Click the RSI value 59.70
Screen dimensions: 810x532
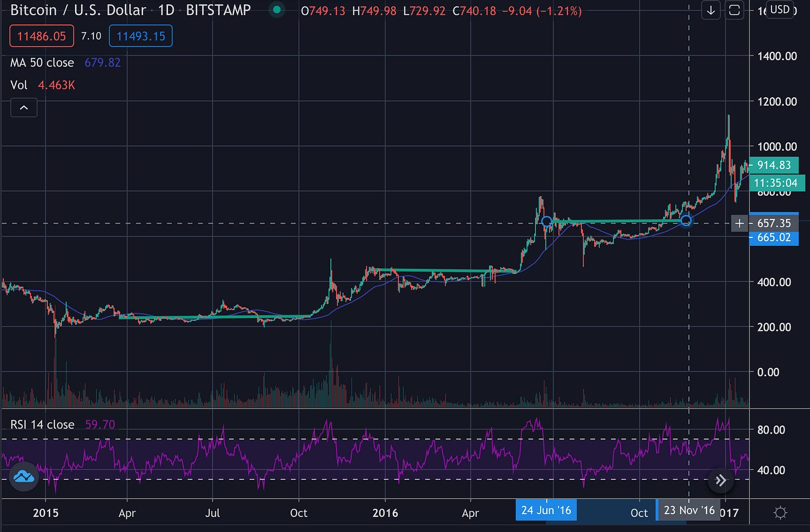pyautogui.click(x=100, y=424)
